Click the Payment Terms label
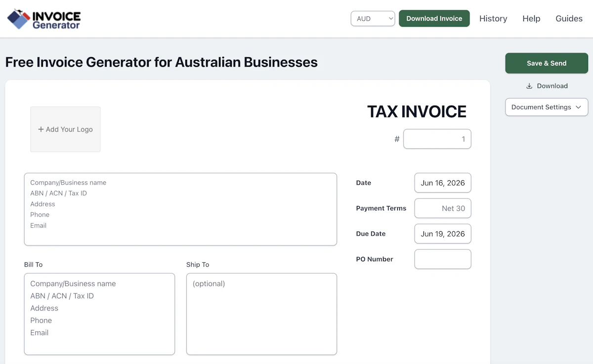 click(x=381, y=208)
